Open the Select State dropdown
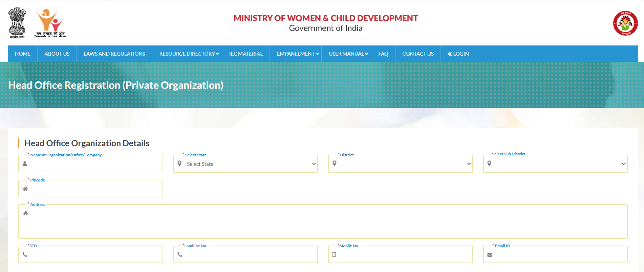The width and height of the screenshot is (644, 272). (x=245, y=164)
